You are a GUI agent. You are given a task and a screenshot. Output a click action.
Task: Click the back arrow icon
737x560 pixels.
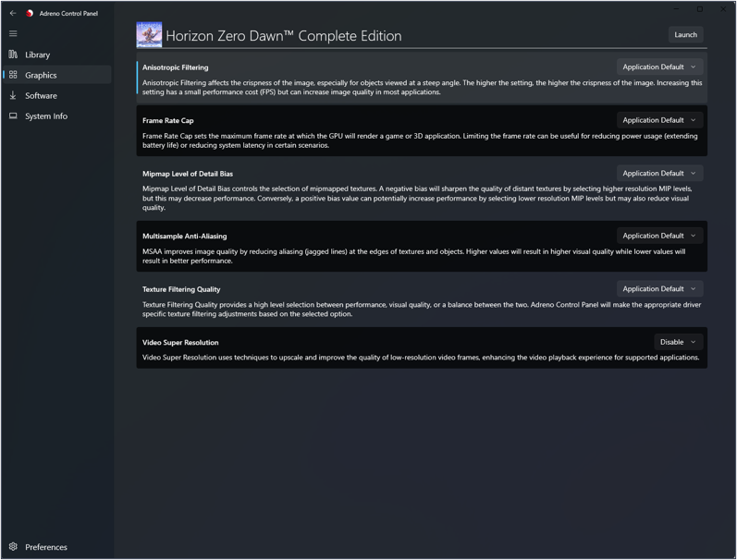(13, 13)
